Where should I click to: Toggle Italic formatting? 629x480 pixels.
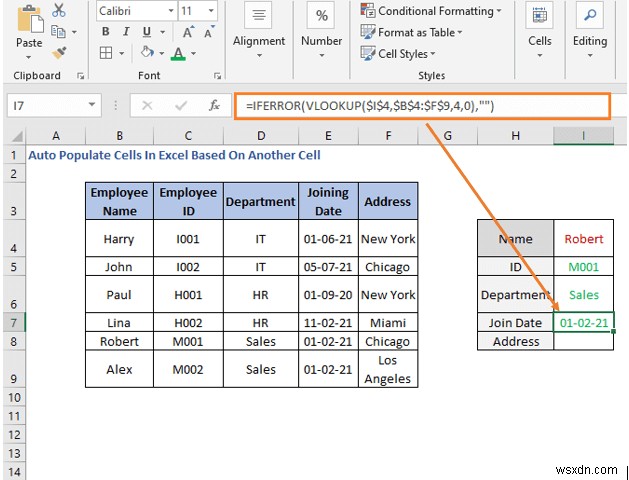(x=126, y=32)
